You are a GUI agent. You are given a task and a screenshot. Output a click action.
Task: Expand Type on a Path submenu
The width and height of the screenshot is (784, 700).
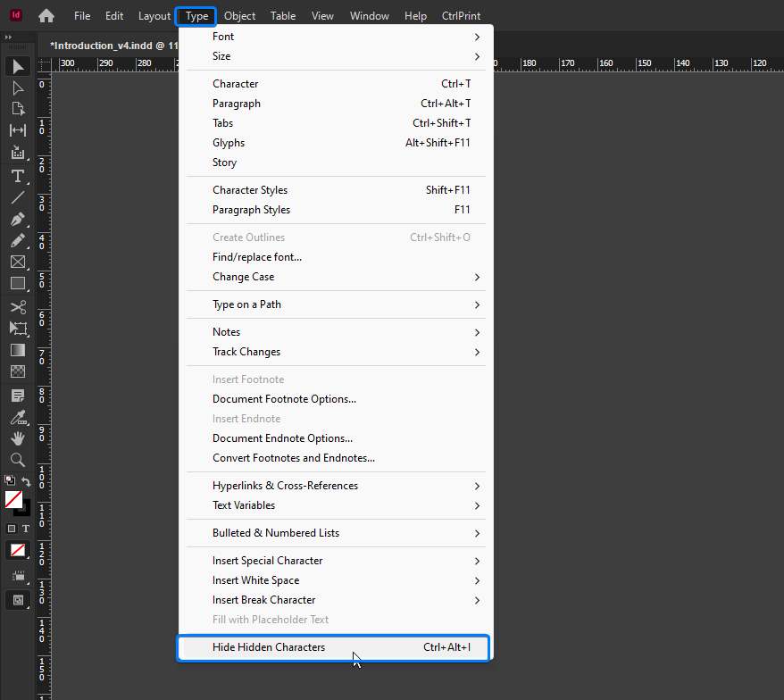[336, 304]
